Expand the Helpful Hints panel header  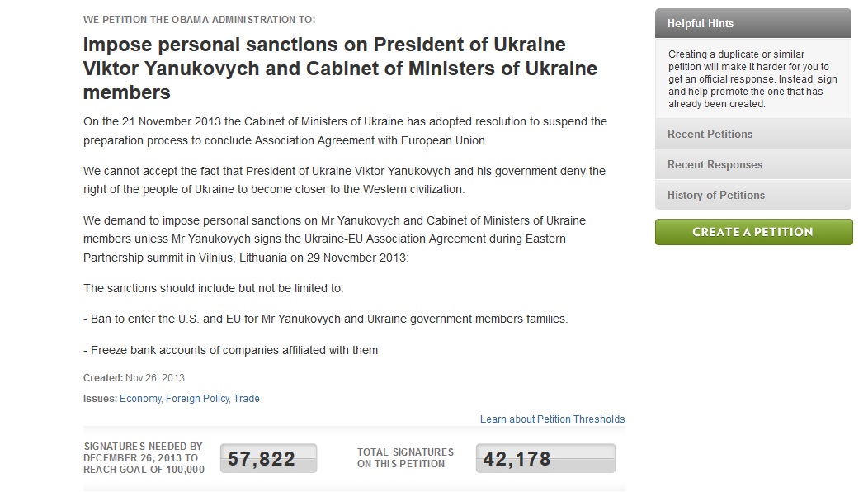pos(752,23)
